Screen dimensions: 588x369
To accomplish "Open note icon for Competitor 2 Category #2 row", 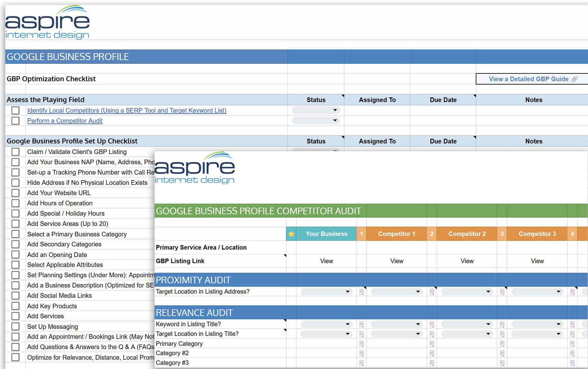I will click(502, 353).
